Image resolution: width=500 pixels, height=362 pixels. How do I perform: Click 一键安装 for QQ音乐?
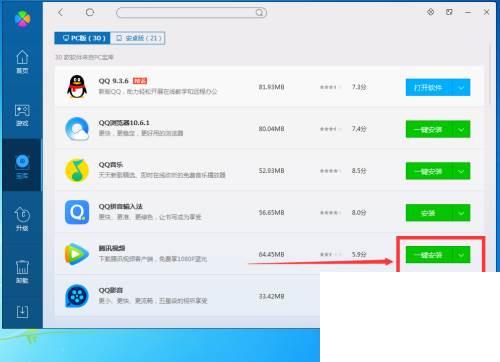pyautogui.click(x=429, y=171)
